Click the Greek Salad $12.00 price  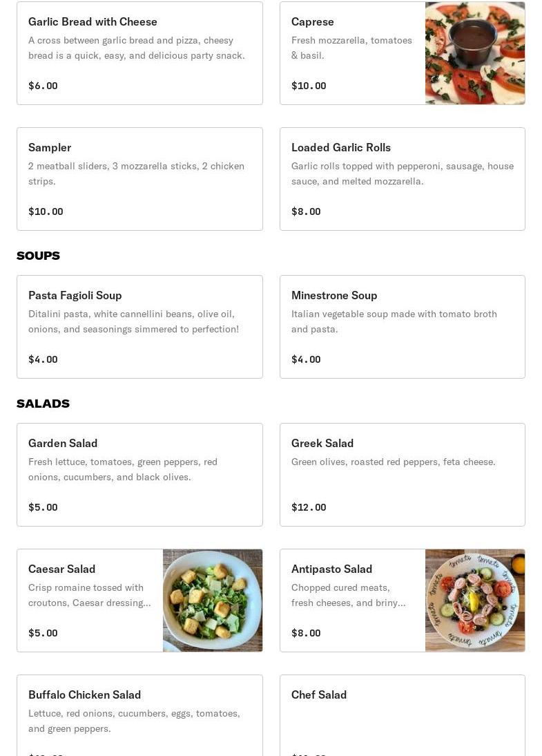(x=309, y=507)
